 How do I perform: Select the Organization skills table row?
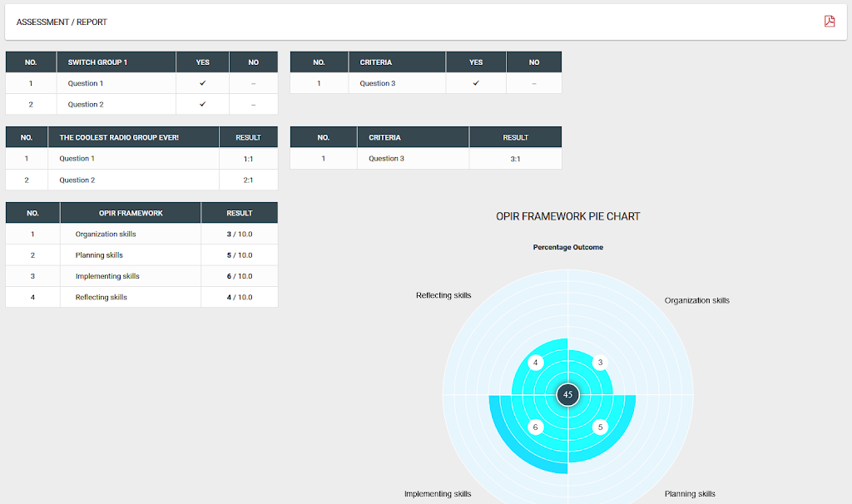click(141, 234)
